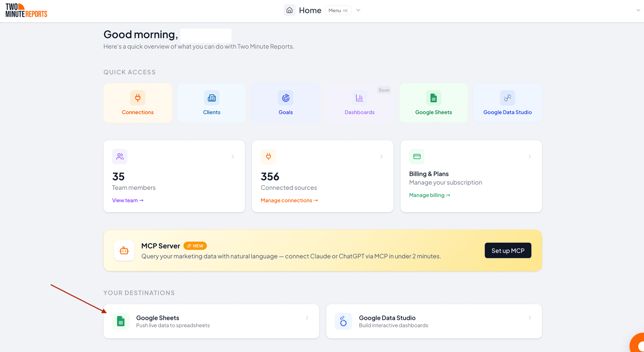Open the Clients quick access label
The height and width of the screenshot is (352, 644).
click(212, 112)
